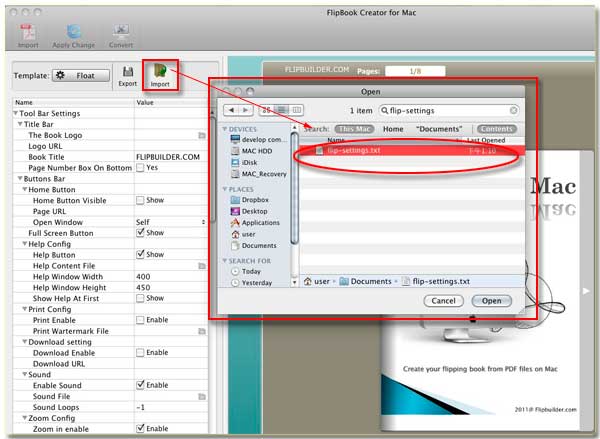This screenshot has width=600, height=439.
Task: Toggle Show Help At First checkbox
Action: [x=140, y=298]
